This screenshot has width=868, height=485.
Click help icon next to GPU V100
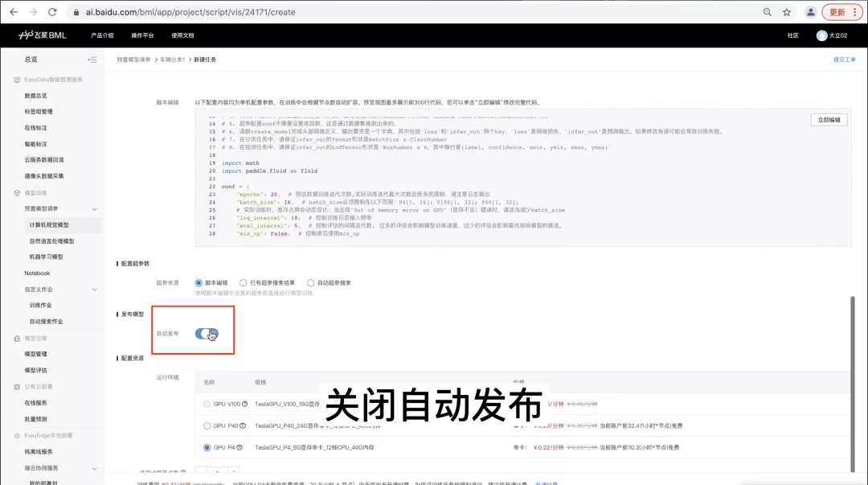244,404
